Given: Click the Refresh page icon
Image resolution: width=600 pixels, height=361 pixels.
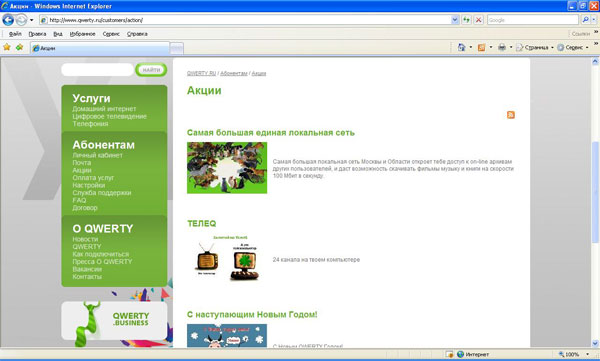Looking at the screenshot, I should tap(466, 20).
